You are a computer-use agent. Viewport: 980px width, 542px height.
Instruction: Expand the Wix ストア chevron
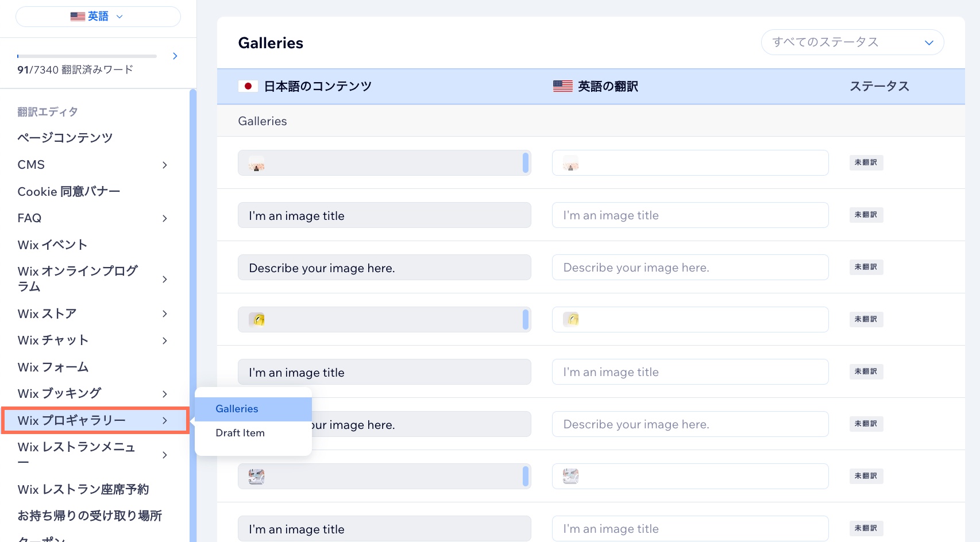(x=165, y=314)
